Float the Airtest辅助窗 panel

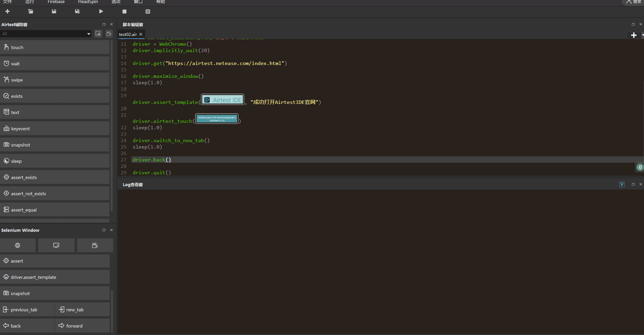click(104, 24)
